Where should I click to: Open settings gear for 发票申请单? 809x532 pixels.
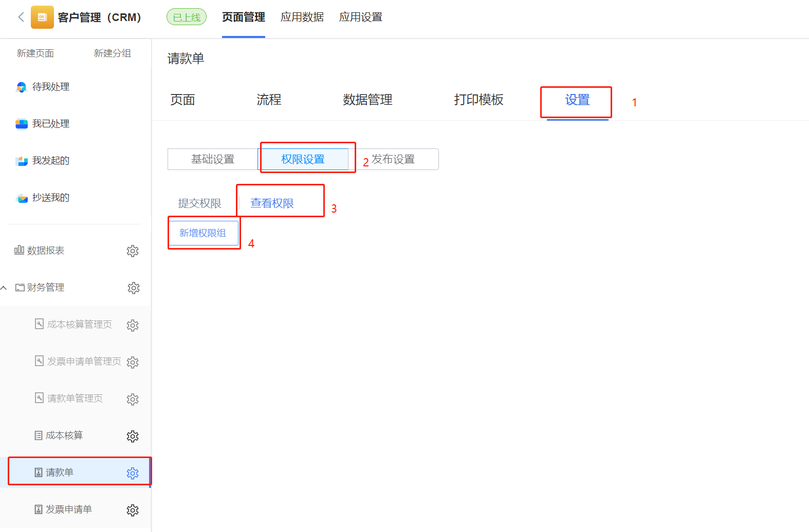133,510
